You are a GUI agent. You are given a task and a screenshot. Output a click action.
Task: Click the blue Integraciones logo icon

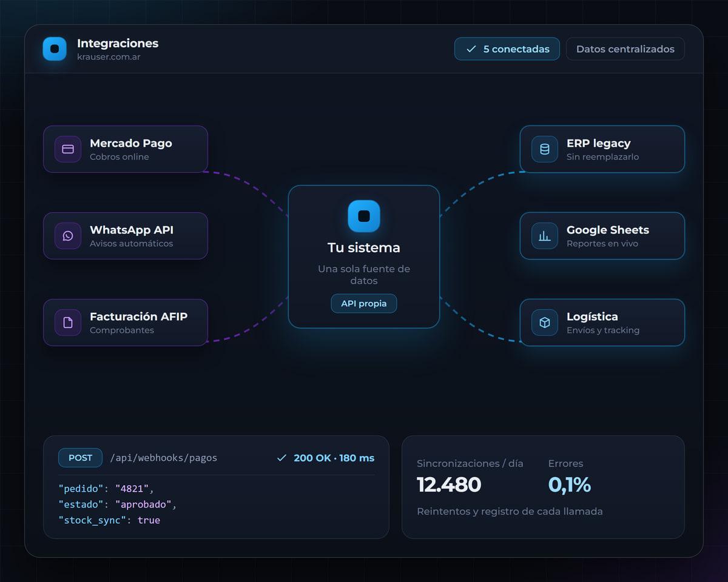pos(55,49)
